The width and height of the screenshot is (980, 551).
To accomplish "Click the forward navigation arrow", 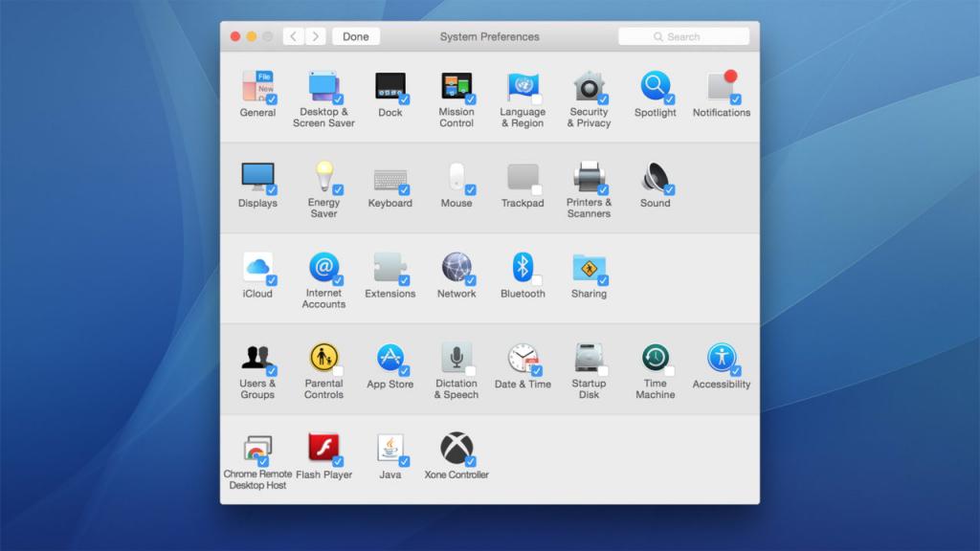I will [314, 35].
